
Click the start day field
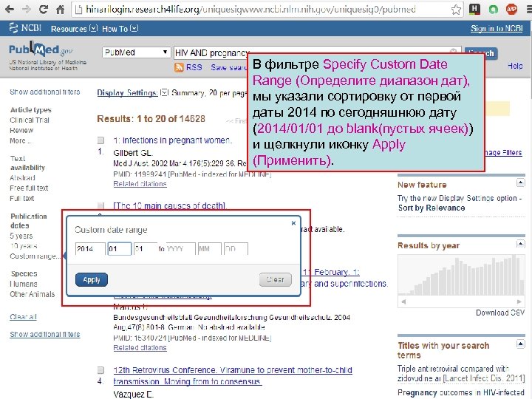(146, 249)
